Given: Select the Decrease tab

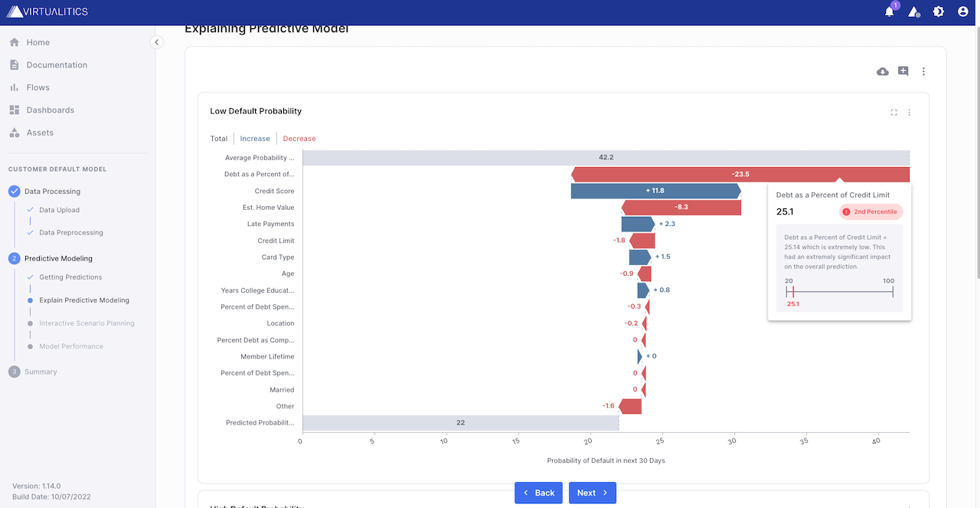Looking at the screenshot, I should click(x=299, y=139).
